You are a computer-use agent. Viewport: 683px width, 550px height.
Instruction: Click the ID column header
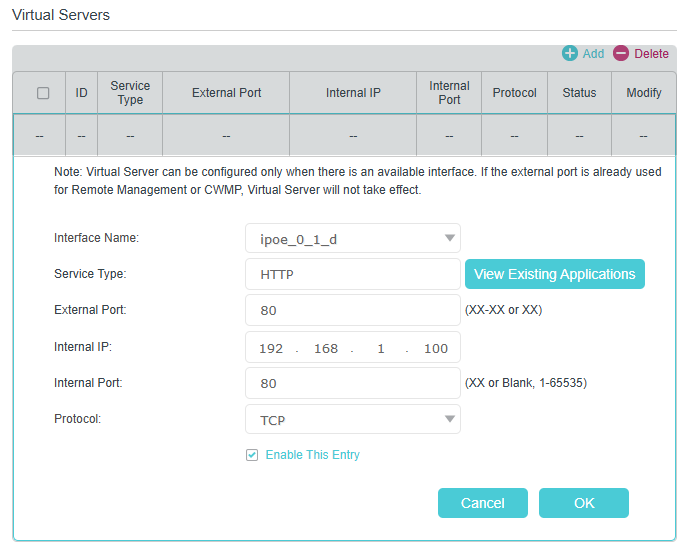pos(81,93)
